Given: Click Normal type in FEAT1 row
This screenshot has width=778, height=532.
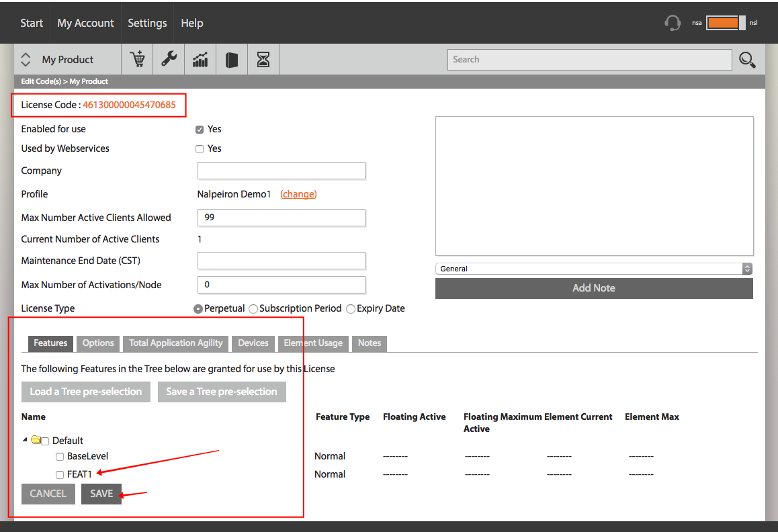Looking at the screenshot, I should 330,474.
